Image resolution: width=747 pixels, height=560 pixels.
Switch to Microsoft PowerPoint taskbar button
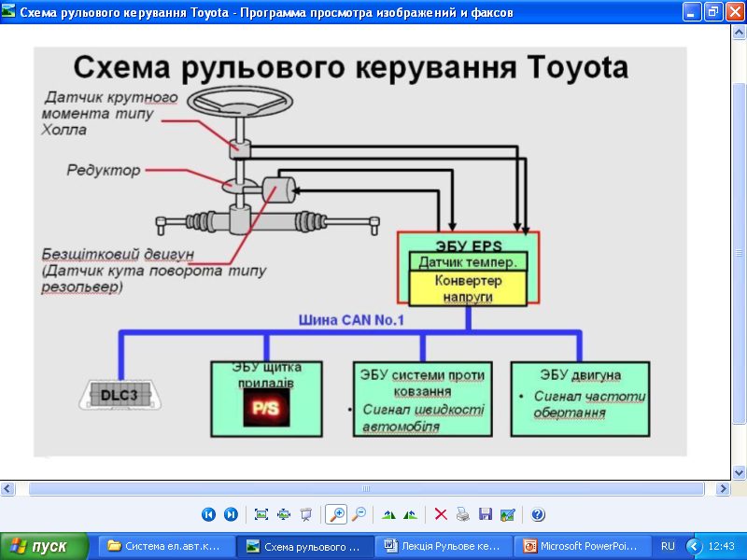[583, 546]
